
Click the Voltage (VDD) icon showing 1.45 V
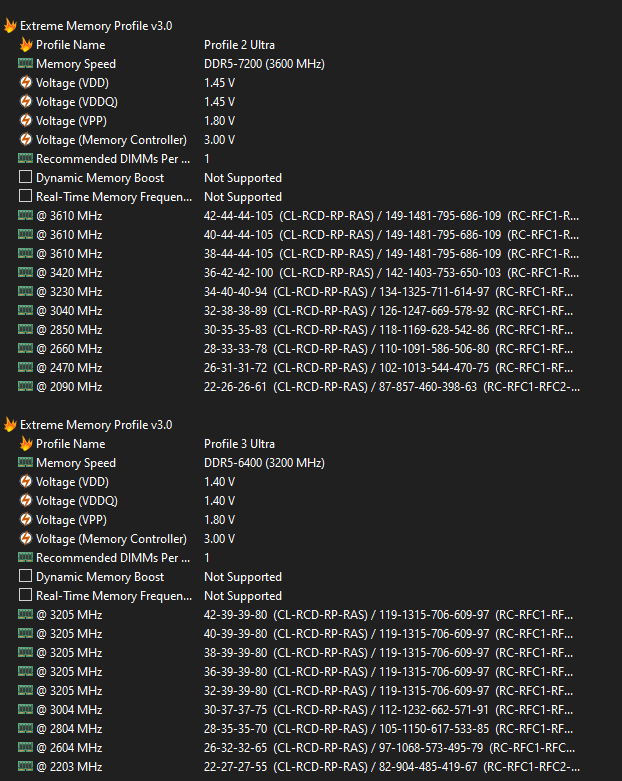(x=25, y=82)
